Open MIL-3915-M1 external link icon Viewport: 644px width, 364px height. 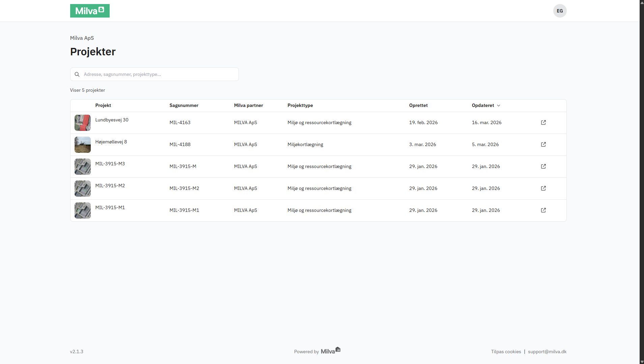[x=543, y=210]
